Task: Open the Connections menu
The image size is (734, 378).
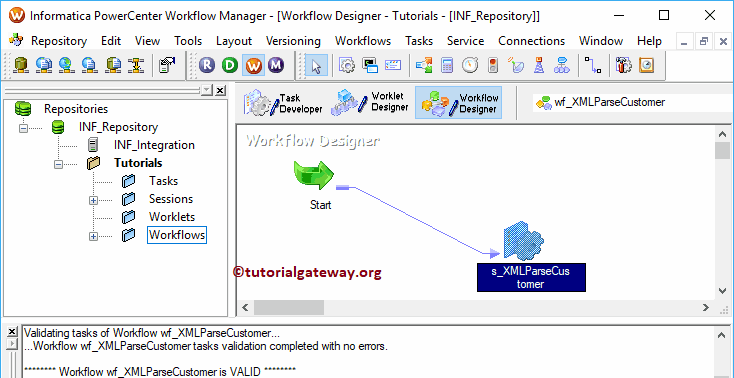Action: (531, 41)
